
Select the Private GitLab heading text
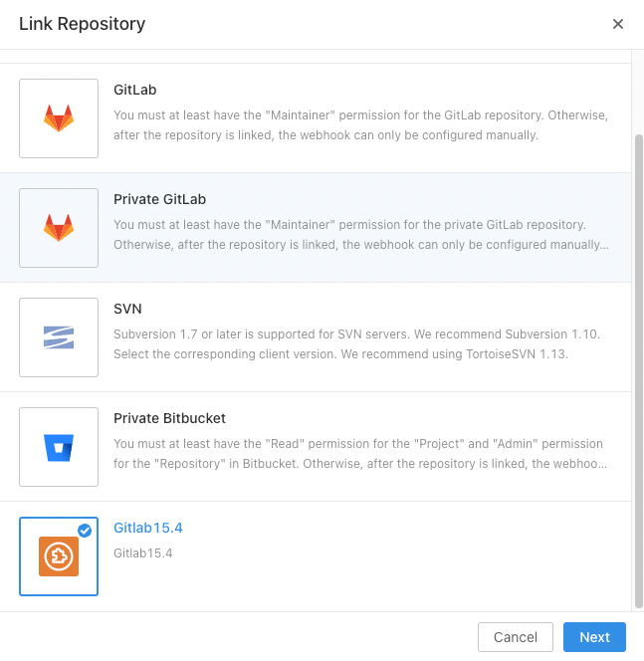pos(159,199)
